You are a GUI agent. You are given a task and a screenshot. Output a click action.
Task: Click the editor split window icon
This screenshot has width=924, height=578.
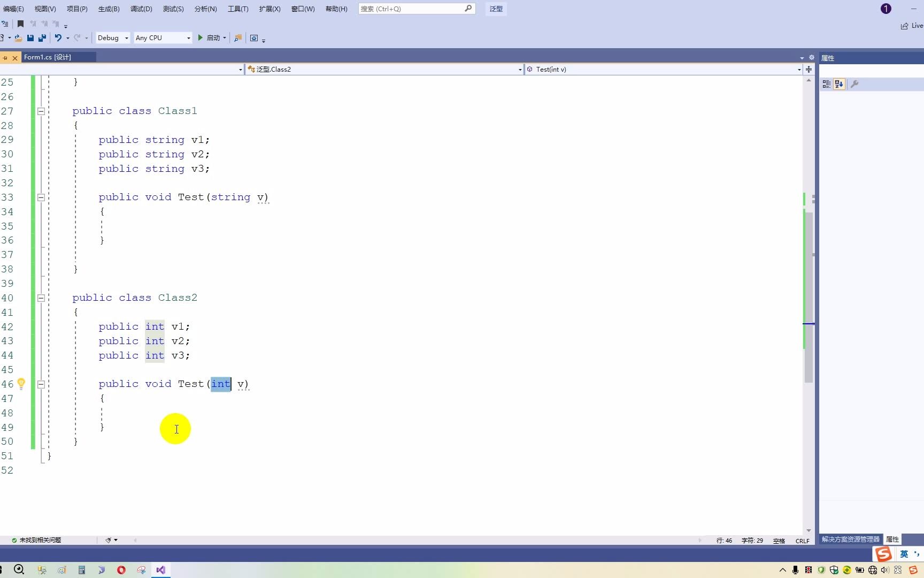809,69
